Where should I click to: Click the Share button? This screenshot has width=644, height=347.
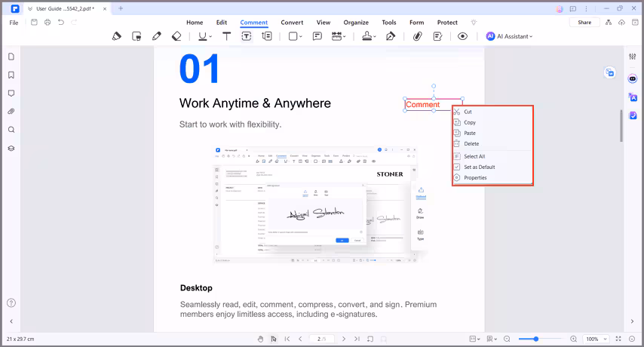coord(584,23)
